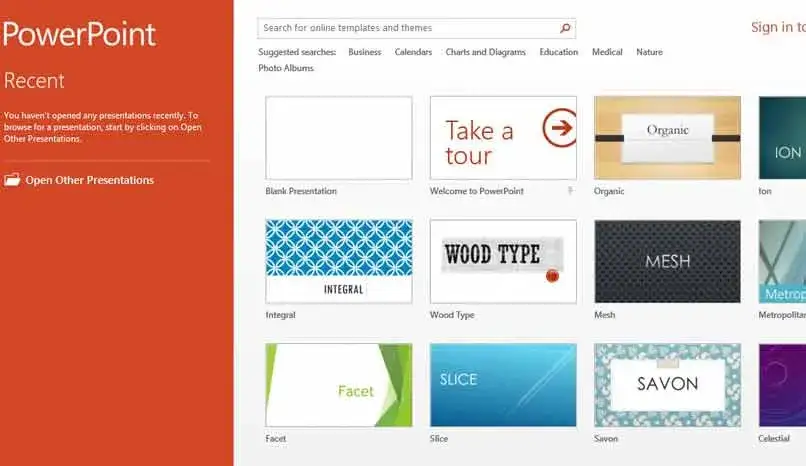Pick the Mesh theme thumbnail
The image size is (806, 466).
tap(667, 262)
